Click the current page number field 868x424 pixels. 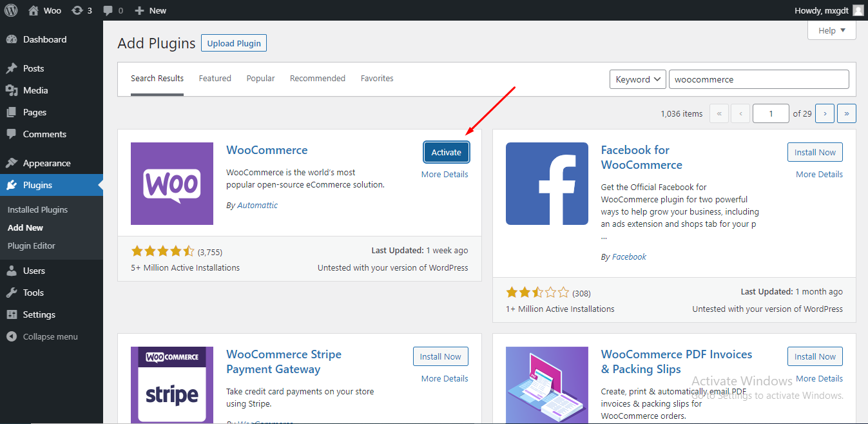[x=771, y=113]
